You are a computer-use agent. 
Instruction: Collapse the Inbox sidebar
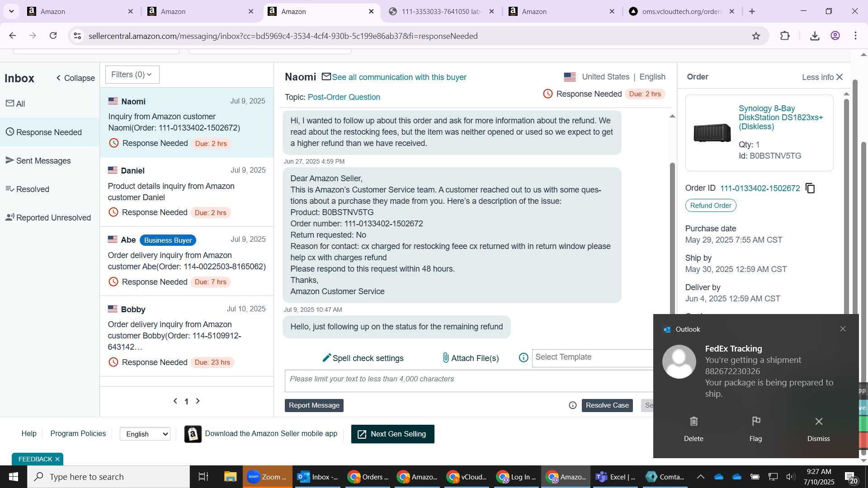[x=75, y=78]
